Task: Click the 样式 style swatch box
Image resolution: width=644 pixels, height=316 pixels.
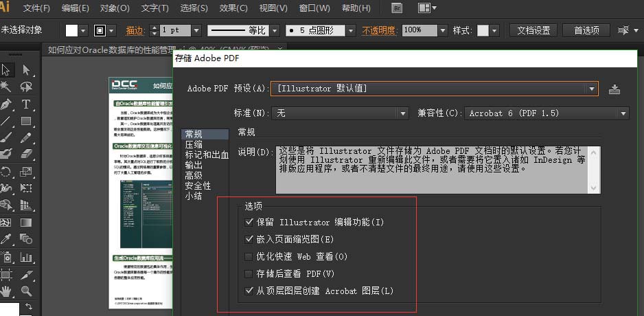Action: click(x=483, y=30)
